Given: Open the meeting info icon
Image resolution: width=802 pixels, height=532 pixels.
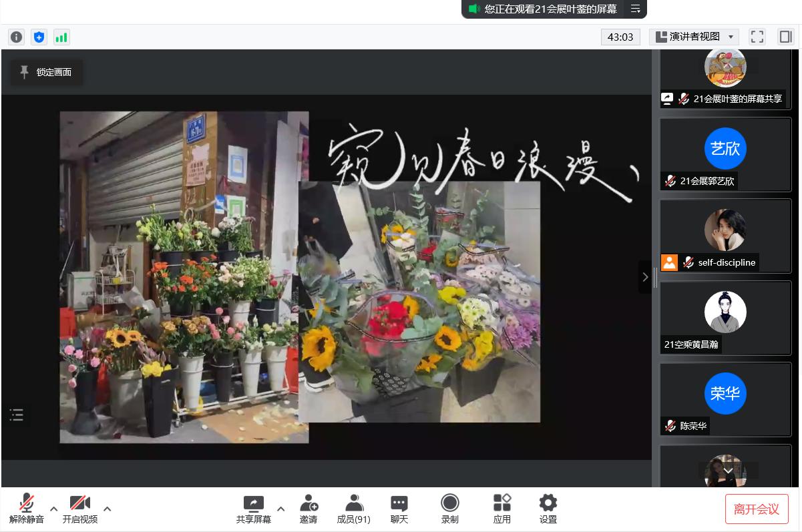Looking at the screenshot, I should click(16, 37).
